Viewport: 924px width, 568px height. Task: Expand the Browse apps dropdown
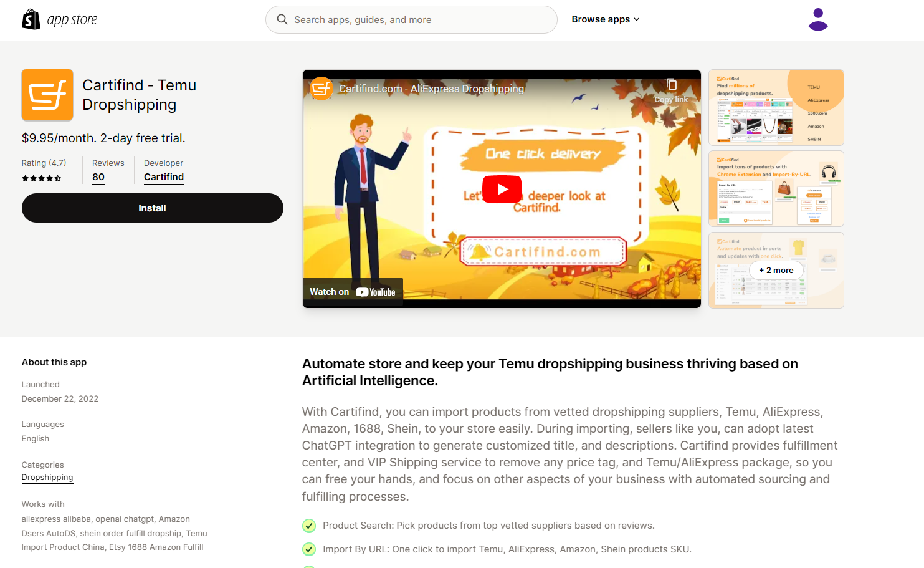click(x=606, y=19)
